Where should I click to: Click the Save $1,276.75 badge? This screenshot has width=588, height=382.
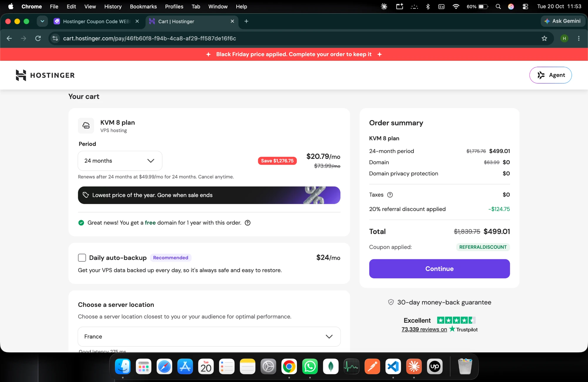pyautogui.click(x=277, y=161)
